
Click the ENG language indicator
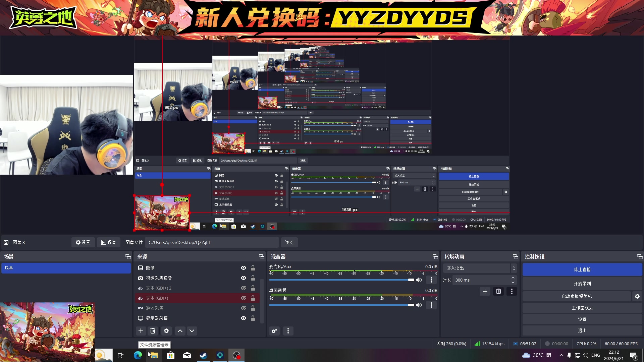(x=596, y=355)
